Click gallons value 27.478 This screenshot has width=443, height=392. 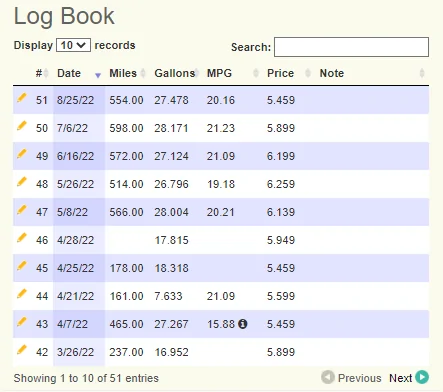tap(171, 100)
